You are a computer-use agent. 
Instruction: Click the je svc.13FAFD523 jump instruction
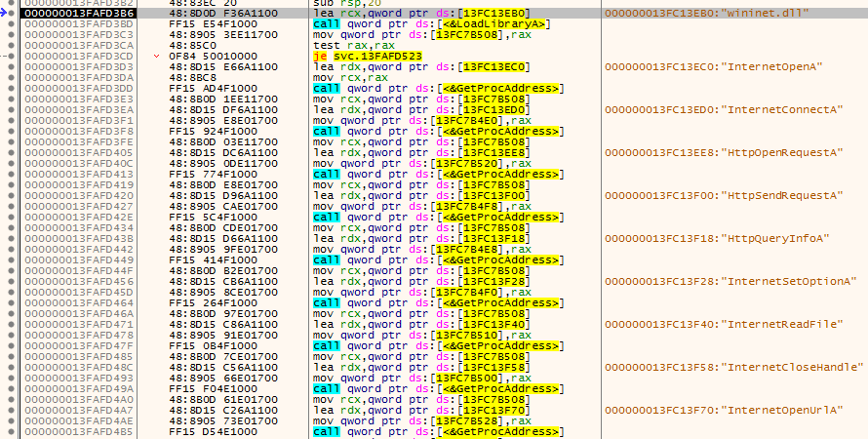pos(367,56)
